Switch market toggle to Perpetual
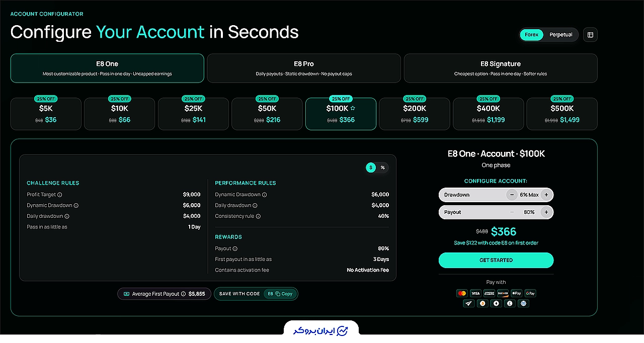This screenshot has width=644, height=343. click(x=560, y=35)
